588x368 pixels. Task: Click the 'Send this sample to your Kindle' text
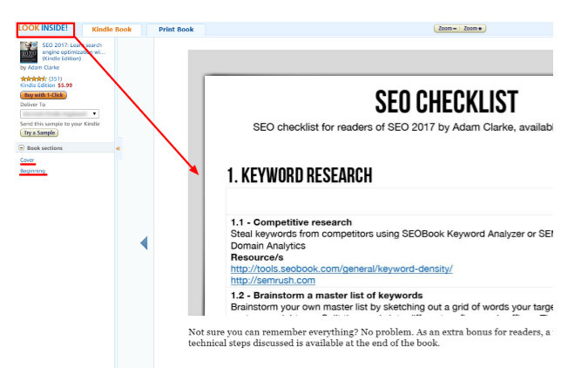[x=60, y=124]
